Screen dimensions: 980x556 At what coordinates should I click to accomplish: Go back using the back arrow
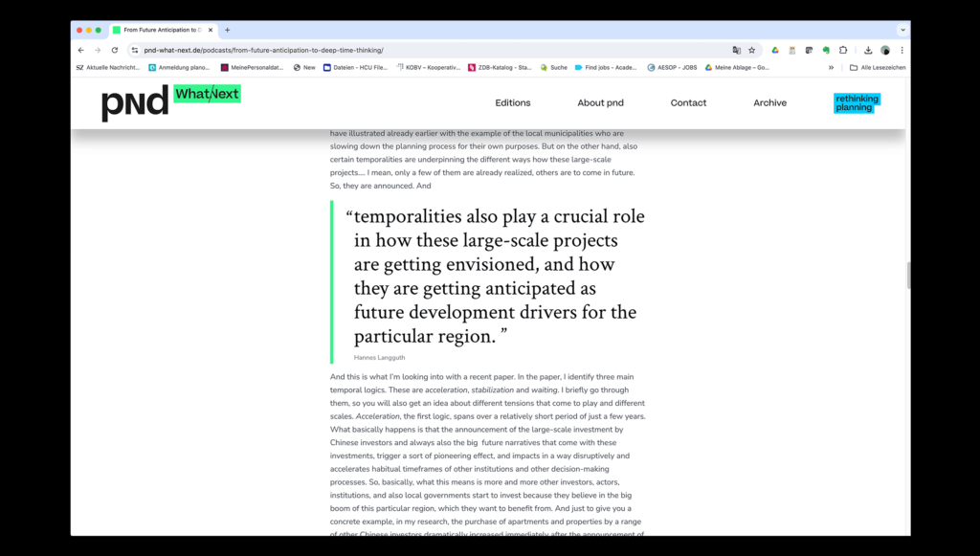point(81,50)
